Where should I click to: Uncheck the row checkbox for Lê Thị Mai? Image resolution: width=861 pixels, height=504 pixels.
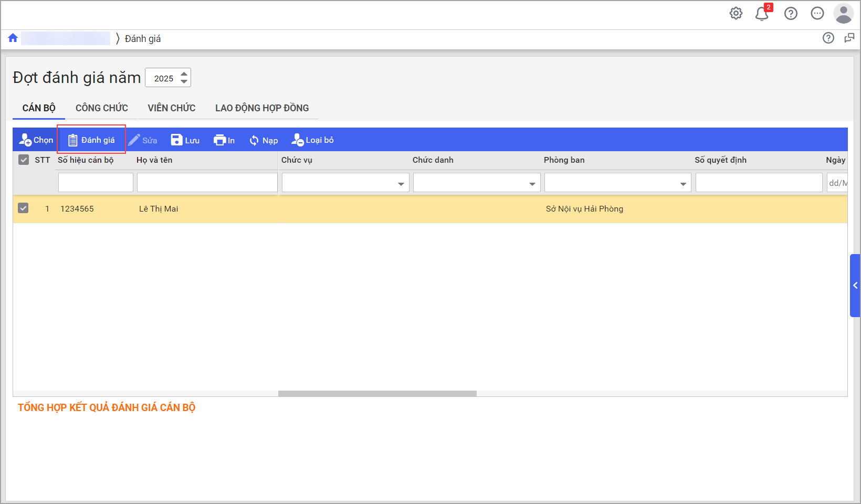pos(24,208)
